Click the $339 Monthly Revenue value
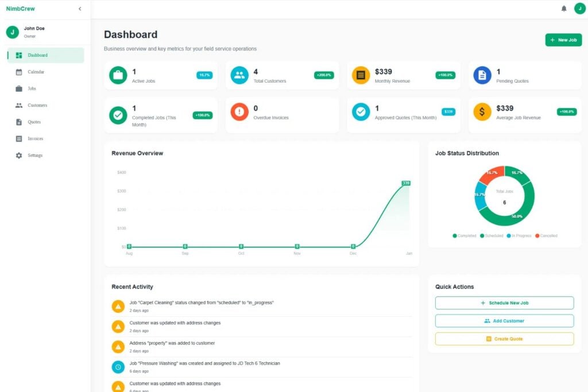 pos(383,72)
